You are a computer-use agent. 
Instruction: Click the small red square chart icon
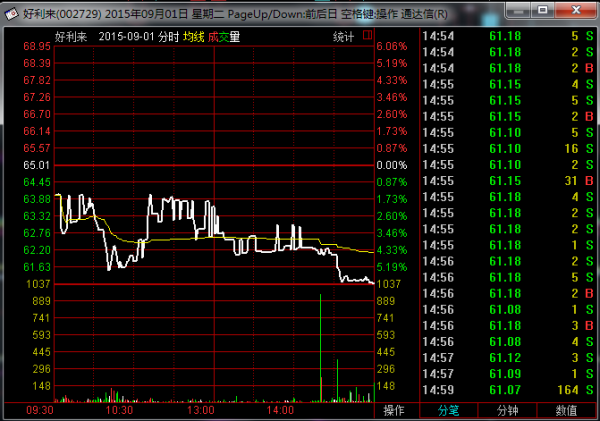pos(367,35)
